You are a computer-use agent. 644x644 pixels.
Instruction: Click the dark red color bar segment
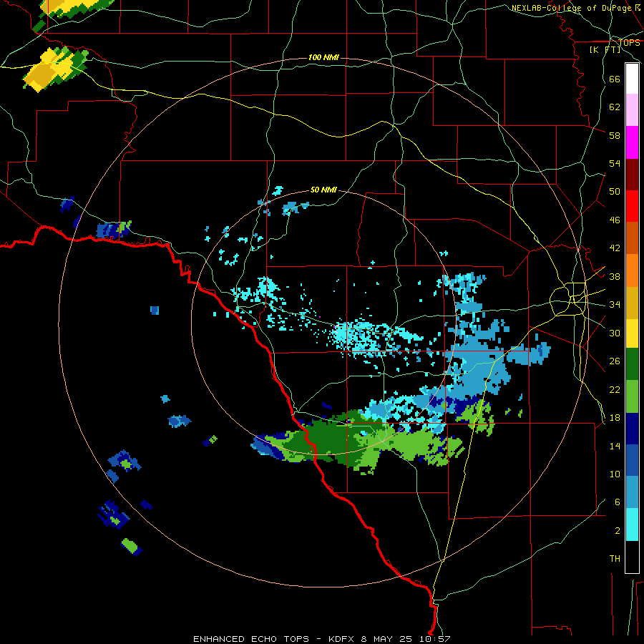632,175
